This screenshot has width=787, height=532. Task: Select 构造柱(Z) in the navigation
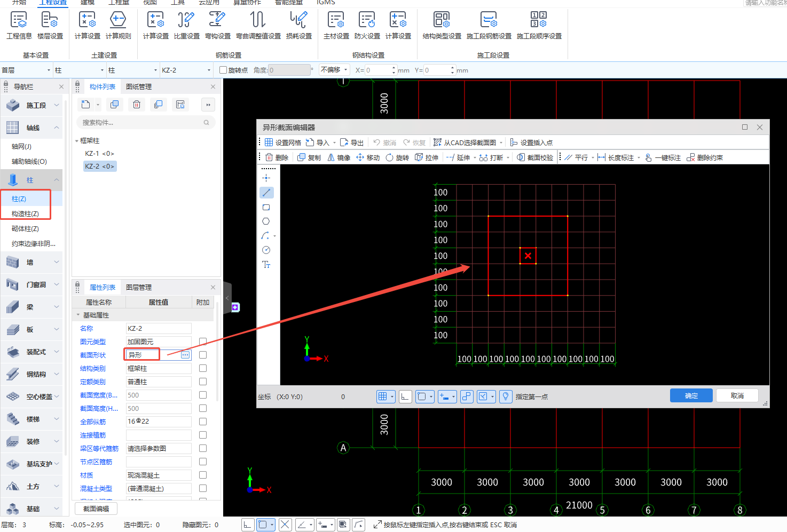point(26,214)
